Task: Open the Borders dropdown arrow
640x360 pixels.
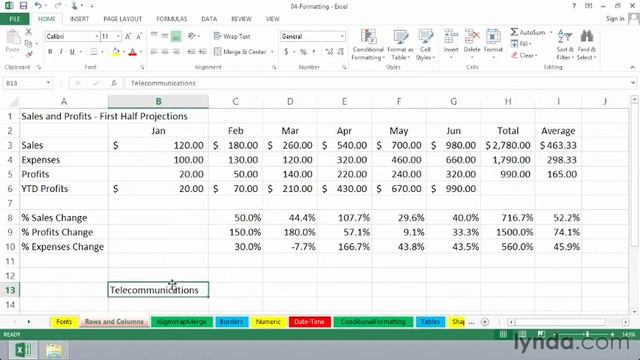Action: pyautogui.click(x=102, y=51)
